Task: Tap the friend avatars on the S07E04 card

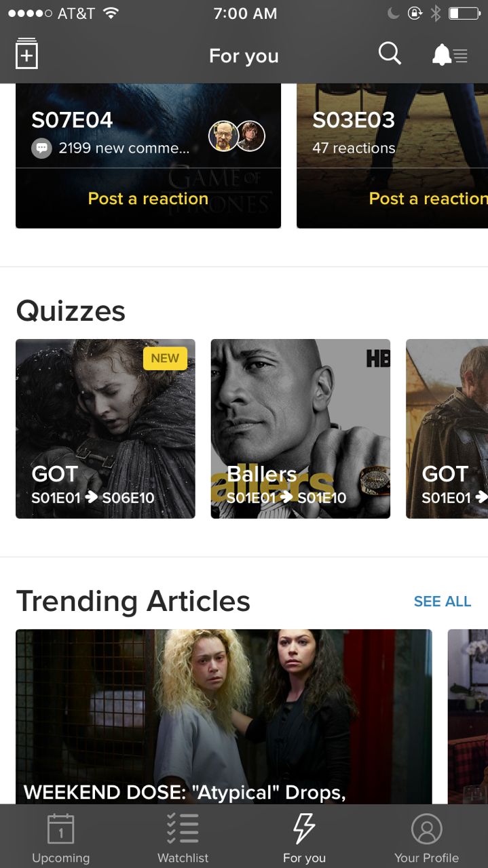Action: [236, 136]
